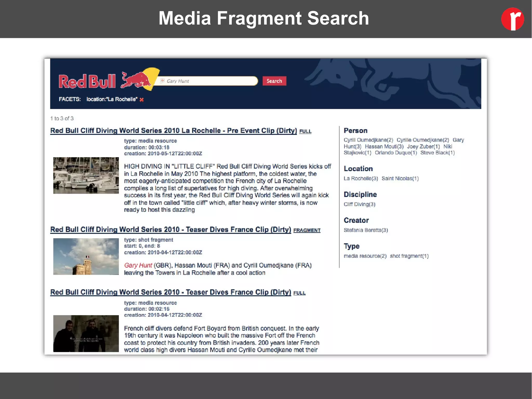Filter by person Cyrille Oumedjkane(2)

click(423, 140)
